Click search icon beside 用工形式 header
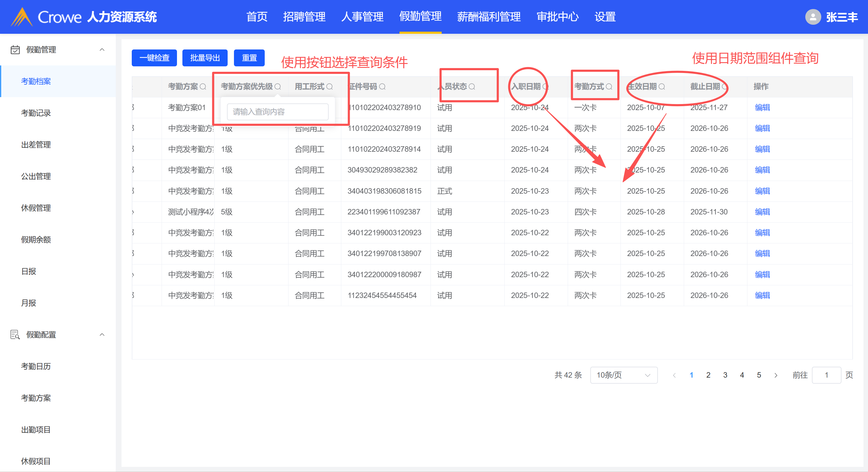Screen dimensions: 868x472 tap(330, 87)
